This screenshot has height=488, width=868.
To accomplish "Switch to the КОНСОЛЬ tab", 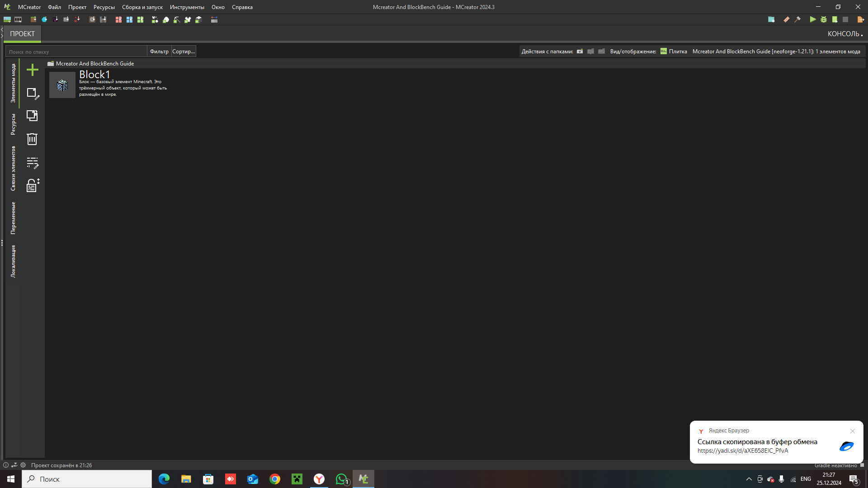I will coord(844,33).
